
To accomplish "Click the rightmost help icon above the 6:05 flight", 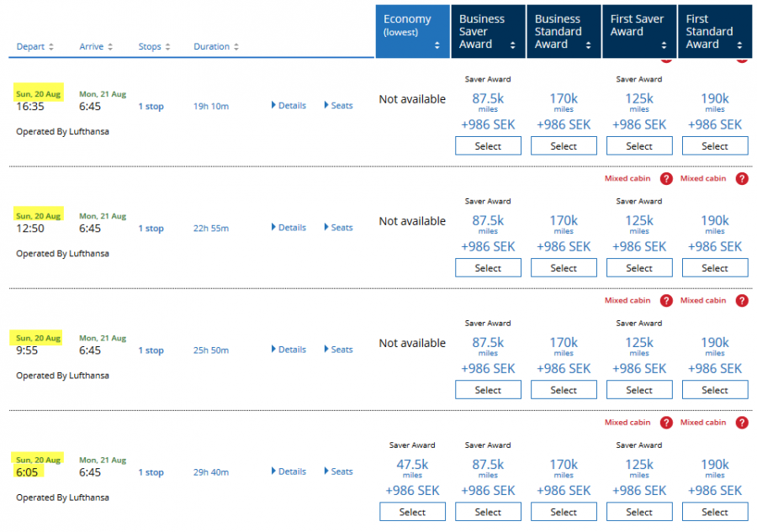I will coord(742,423).
